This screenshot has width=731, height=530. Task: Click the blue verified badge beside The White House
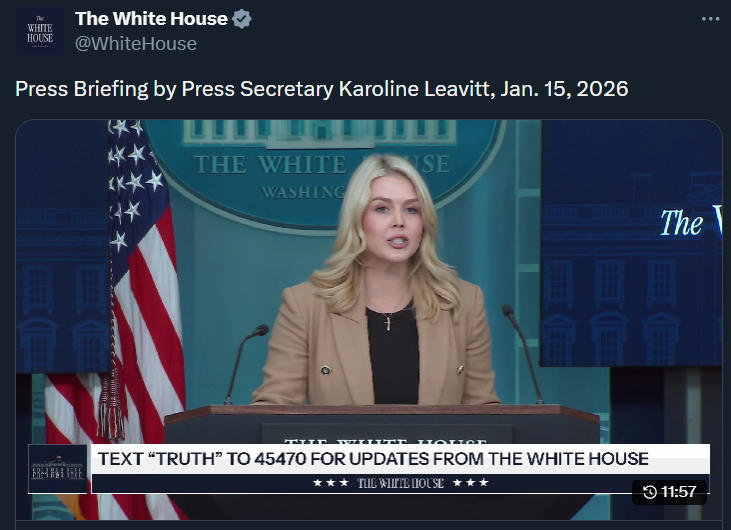click(241, 19)
